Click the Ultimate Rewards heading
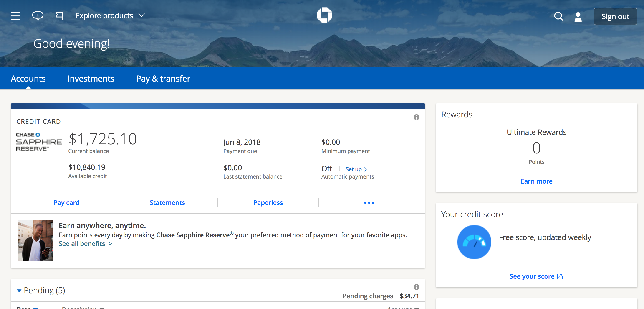Image resolution: width=644 pixels, height=309 pixels. tap(536, 132)
